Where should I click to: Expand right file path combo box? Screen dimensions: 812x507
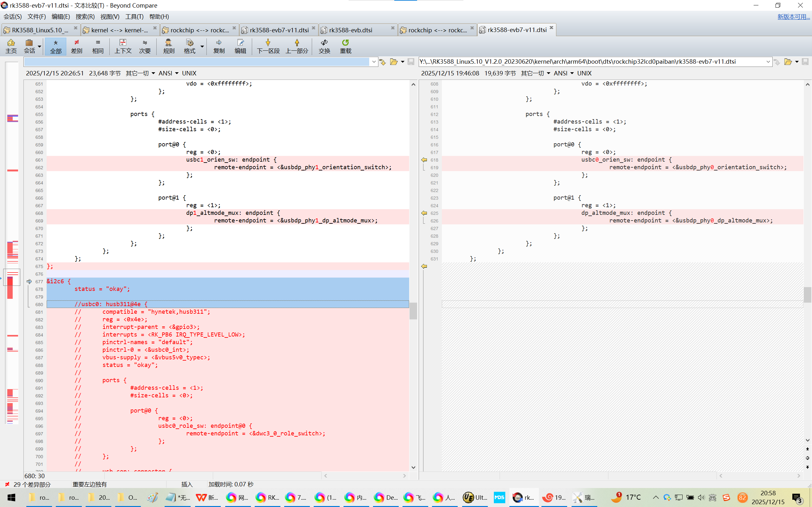click(x=768, y=62)
